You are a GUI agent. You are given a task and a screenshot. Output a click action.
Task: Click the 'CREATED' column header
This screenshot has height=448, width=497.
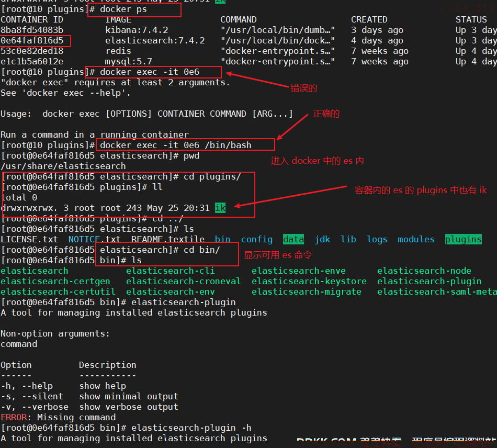click(x=369, y=20)
